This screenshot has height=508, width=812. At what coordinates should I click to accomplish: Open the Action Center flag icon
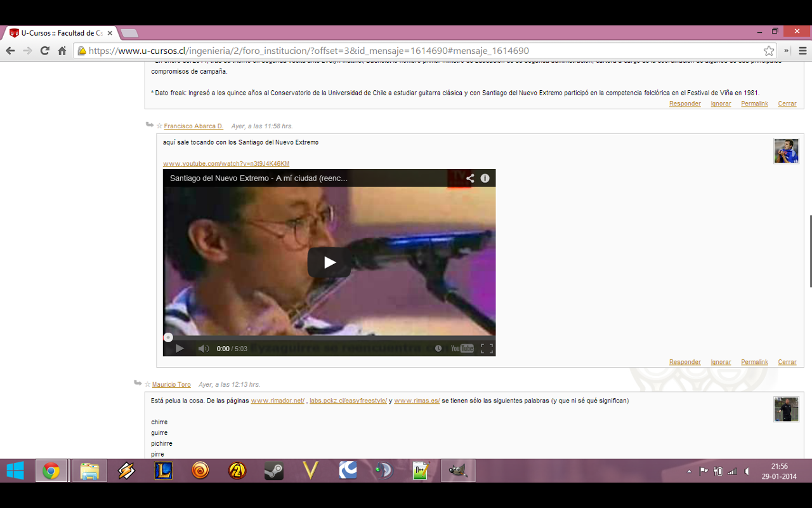click(704, 471)
